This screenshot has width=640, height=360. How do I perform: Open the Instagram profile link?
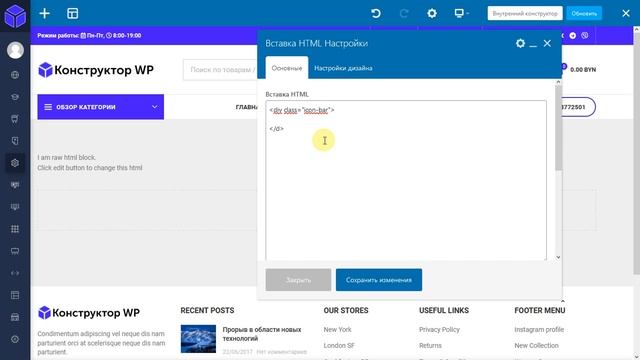[539, 329]
